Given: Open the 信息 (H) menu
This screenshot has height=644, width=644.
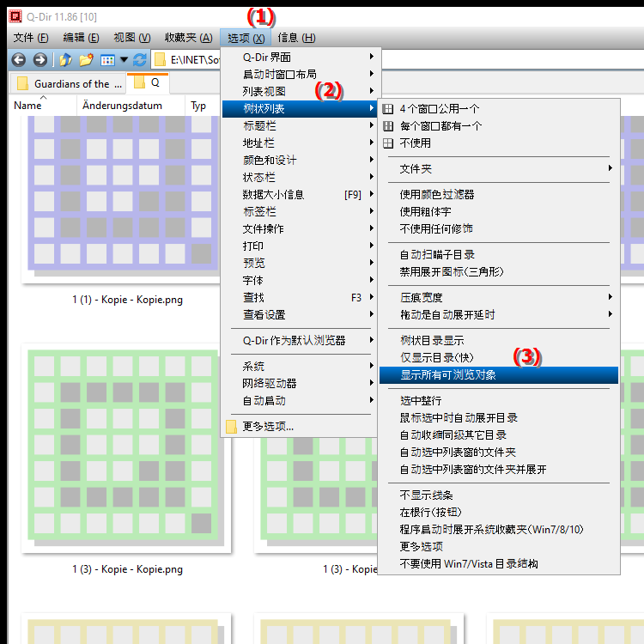Looking at the screenshot, I should click(x=296, y=38).
